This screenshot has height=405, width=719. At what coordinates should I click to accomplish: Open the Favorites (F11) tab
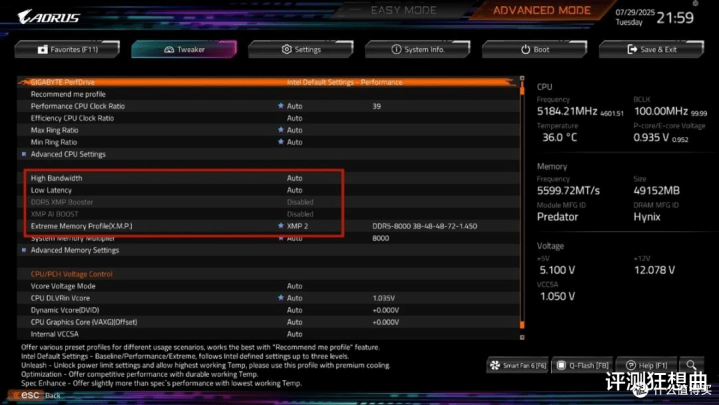click(x=67, y=49)
